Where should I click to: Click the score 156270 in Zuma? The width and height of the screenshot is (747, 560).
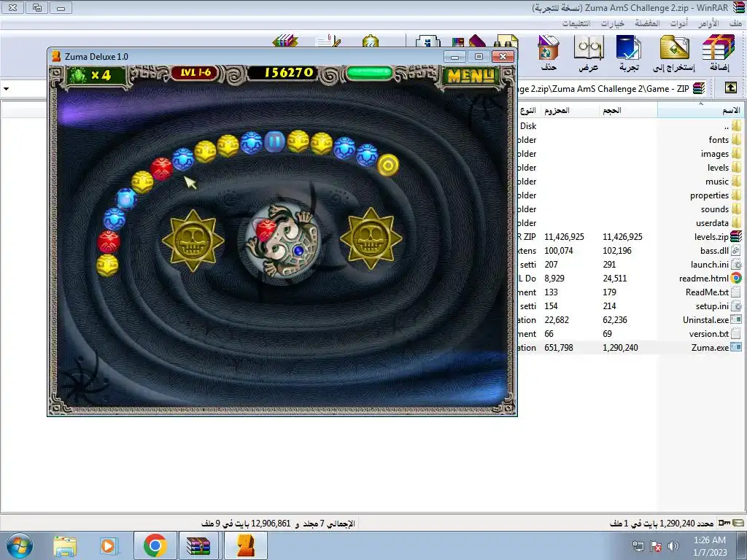click(289, 73)
